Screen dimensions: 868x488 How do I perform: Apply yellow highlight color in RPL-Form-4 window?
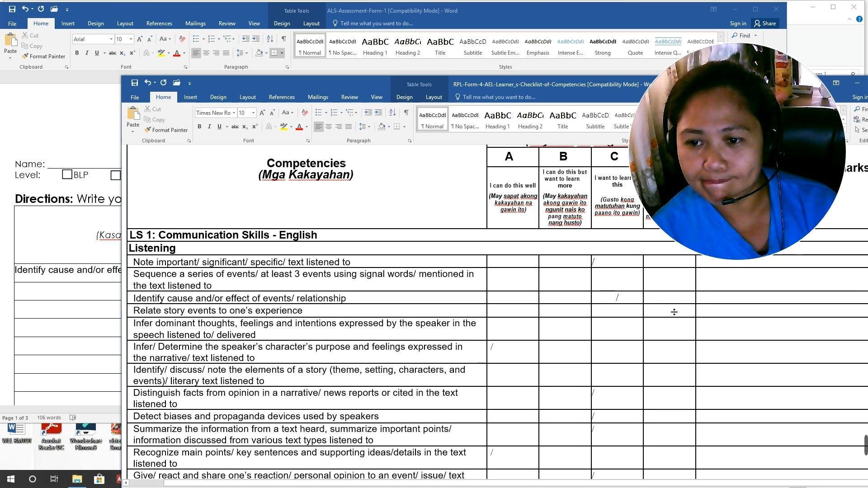(283, 127)
